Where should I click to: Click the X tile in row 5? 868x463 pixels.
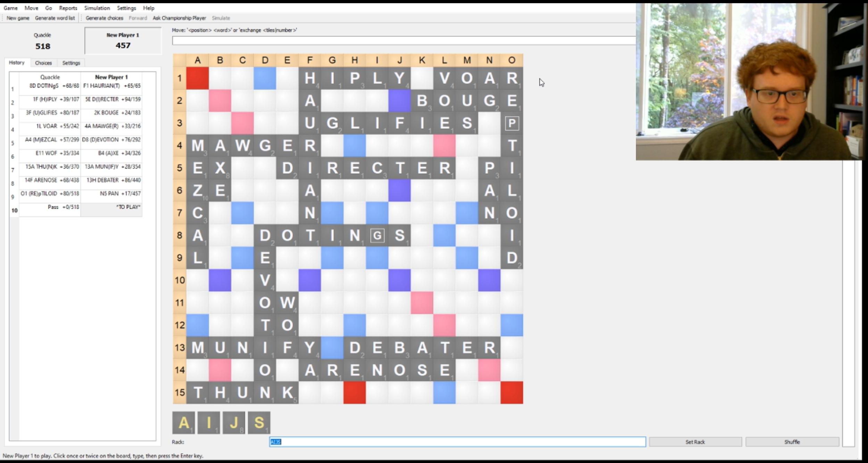coord(220,168)
